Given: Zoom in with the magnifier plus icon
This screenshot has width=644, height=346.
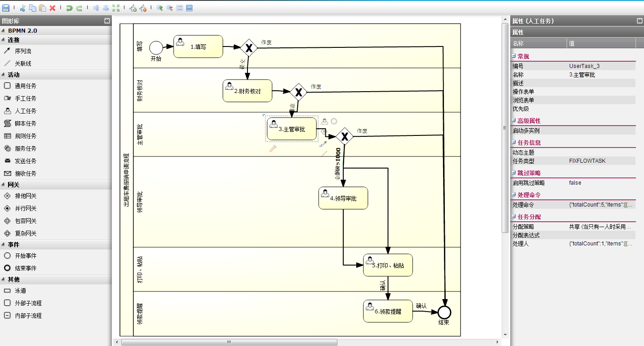Looking at the screenshot, I should click(x=159, y=8).
